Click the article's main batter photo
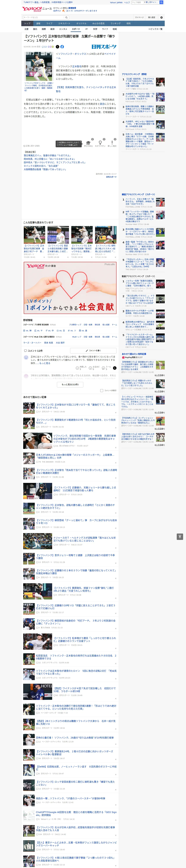 (x=39, y=66)
